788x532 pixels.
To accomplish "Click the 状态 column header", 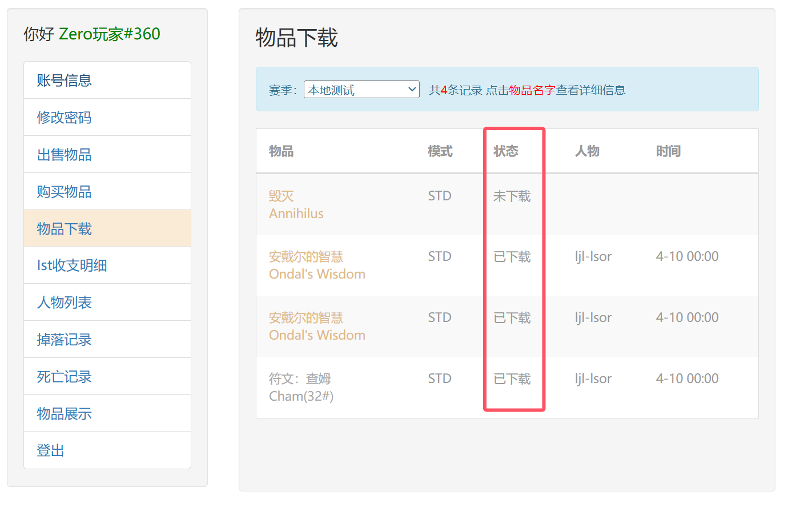I will [506, 151].
